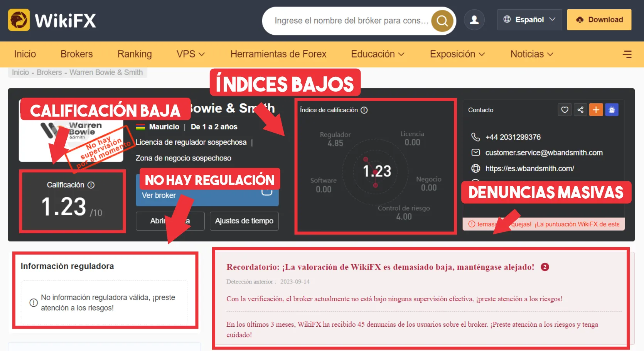Click the Control de riesgo 4.00 score
This screenshot has height=351, width=644.
tap(404, 213)
